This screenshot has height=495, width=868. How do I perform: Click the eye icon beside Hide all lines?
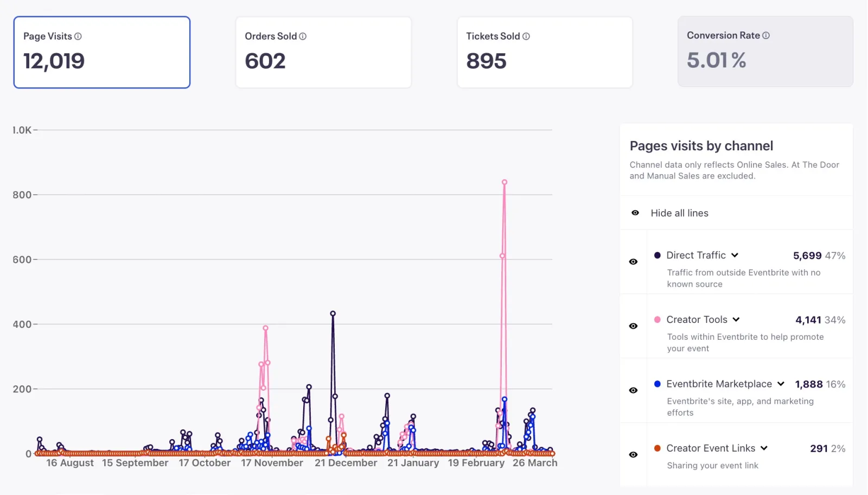pyautogui.click(x=634, y=213)
